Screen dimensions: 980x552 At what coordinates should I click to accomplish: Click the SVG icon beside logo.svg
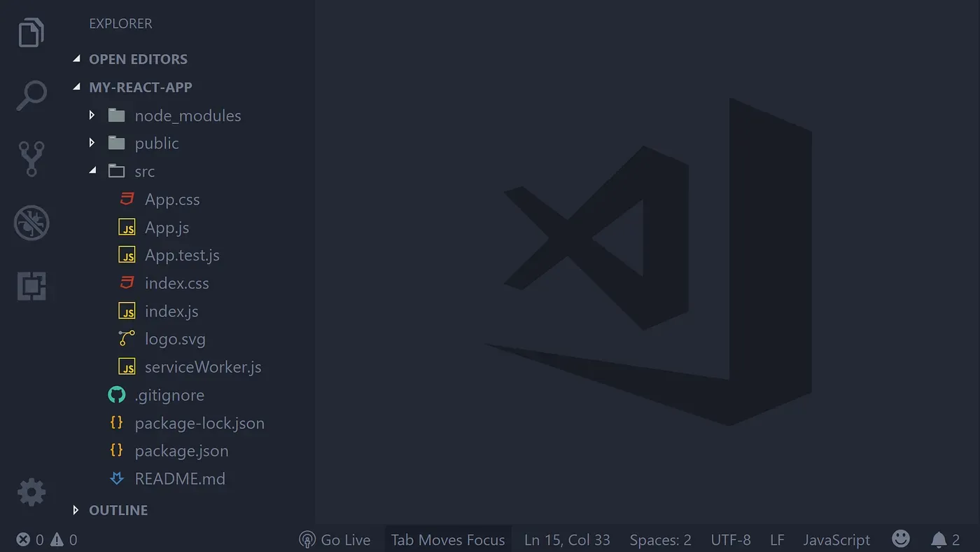(x=127, y=339)
